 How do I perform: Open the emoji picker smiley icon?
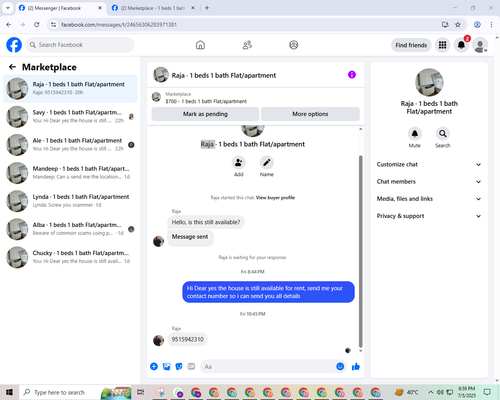(340, 367)
